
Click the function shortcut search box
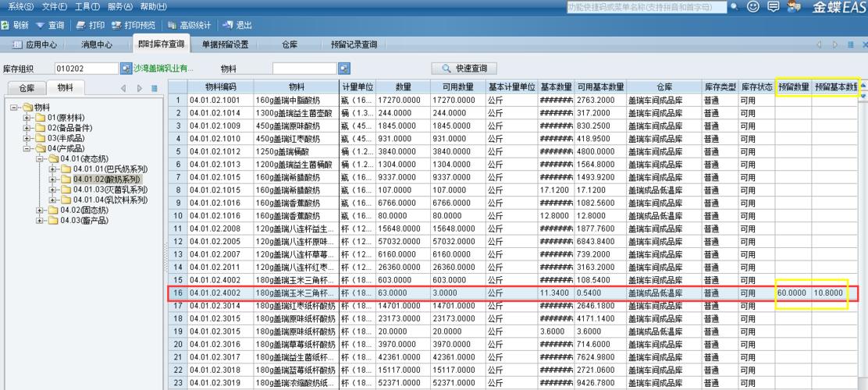[646, 7]
